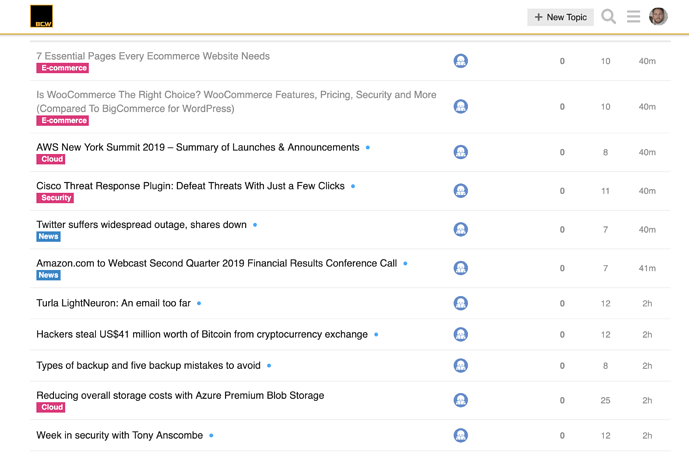This screenshot has width=689, height=457.
Task: Click views count 25 in Azure Blob Storage row
Action: (x=606, y=401)
